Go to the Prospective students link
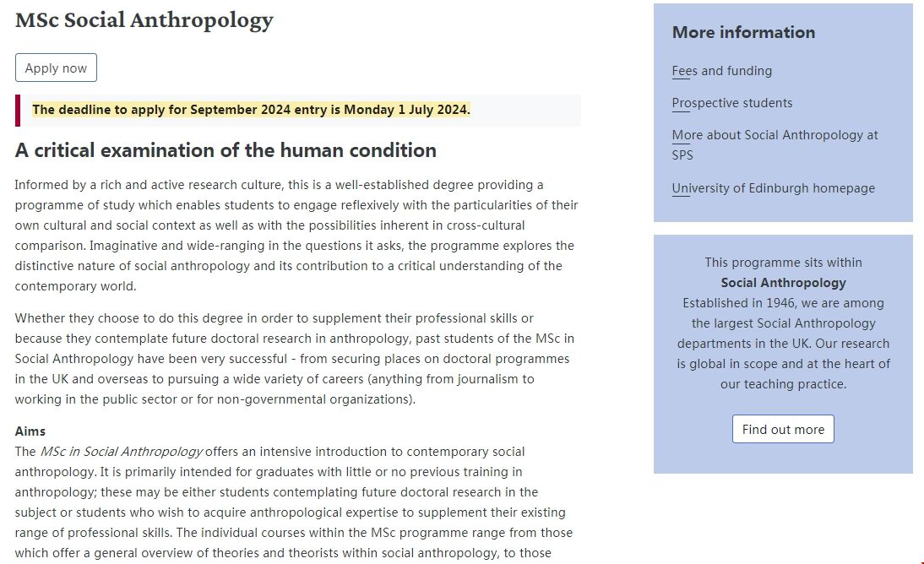The image size is (924, 564). [x=731, y=103]
